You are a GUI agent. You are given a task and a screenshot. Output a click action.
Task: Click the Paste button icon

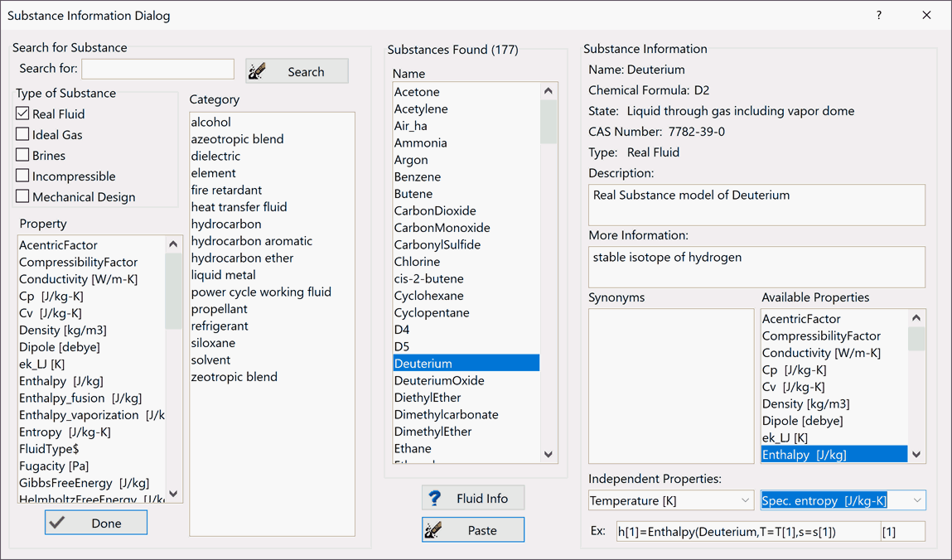click(x=433, y=530)
